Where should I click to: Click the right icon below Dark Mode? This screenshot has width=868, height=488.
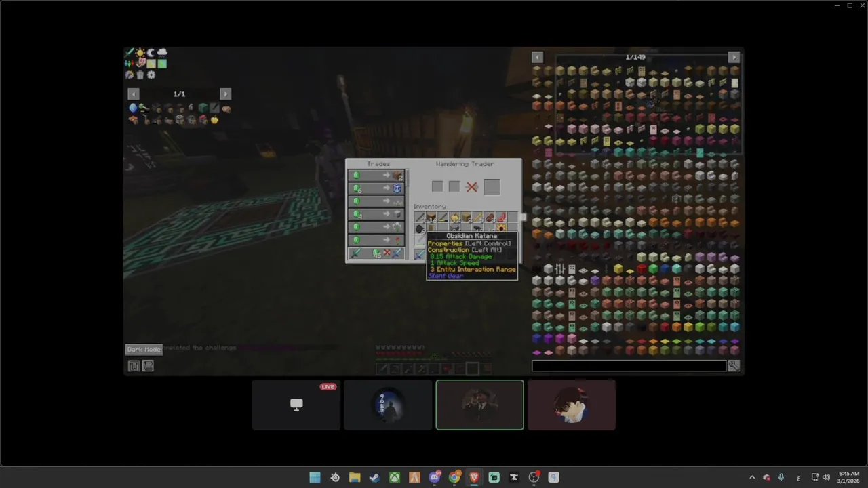tap(148, 366)
